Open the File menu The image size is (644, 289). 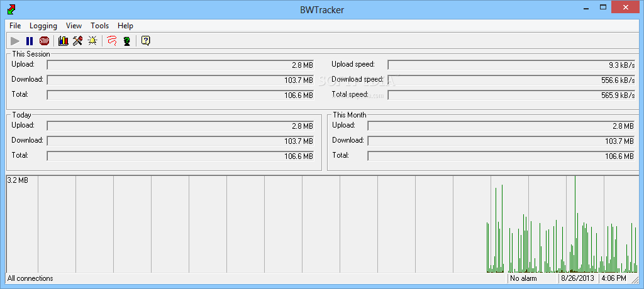[x=15, y=26]
